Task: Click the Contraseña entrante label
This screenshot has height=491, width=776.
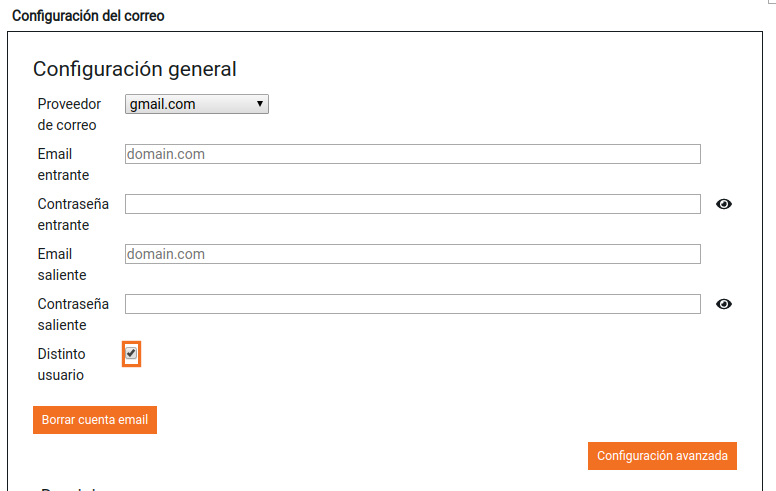Action: (x=73, y=214)
